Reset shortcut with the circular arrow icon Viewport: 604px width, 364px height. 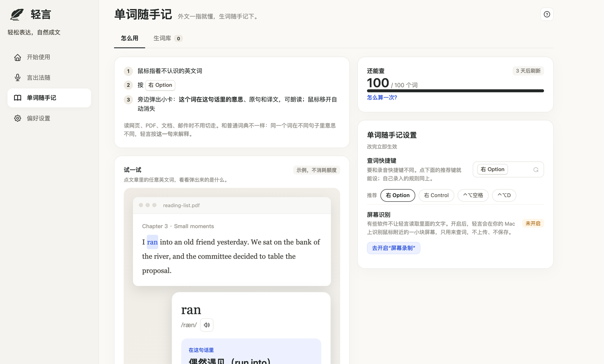pyautogui.click(x=536, y=170)
